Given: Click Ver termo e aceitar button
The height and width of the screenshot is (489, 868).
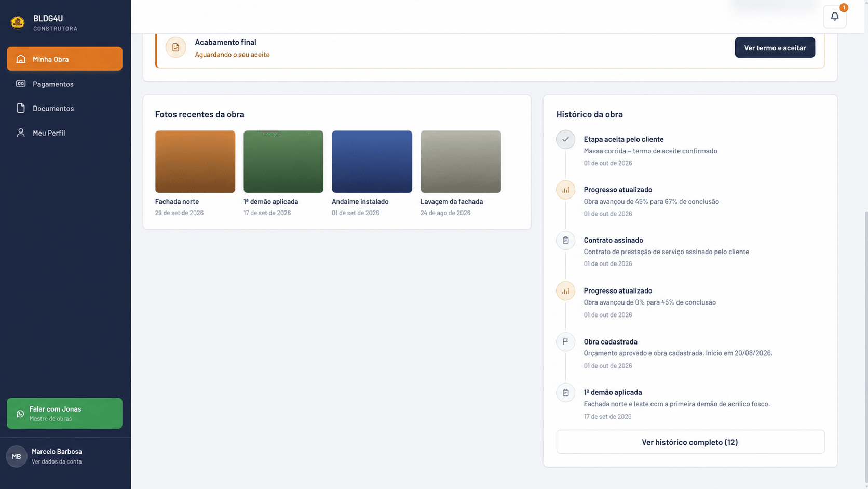Looking at the screenshot, I should pos(775,47).
